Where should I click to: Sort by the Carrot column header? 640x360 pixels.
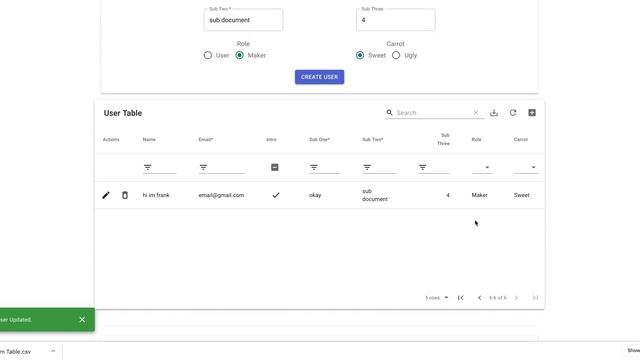click(x=520, y=140)
